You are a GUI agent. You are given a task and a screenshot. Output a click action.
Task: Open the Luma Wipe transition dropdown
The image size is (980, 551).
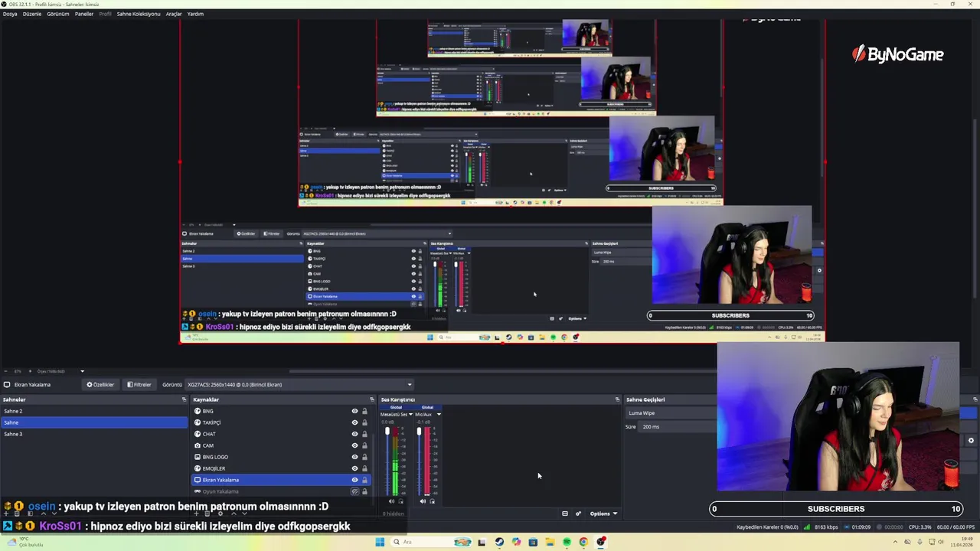pos(671,413)
